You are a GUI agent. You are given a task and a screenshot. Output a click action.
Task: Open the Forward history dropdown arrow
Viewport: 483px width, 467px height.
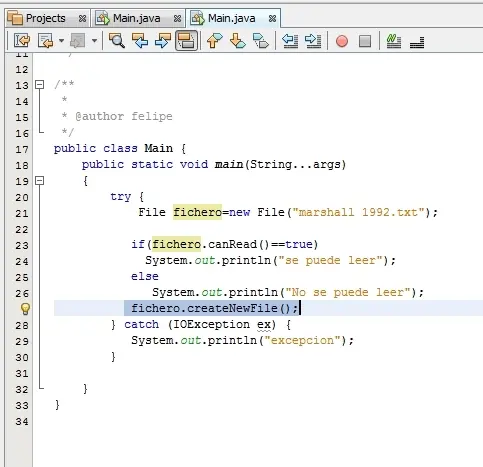tap(94, 41)
